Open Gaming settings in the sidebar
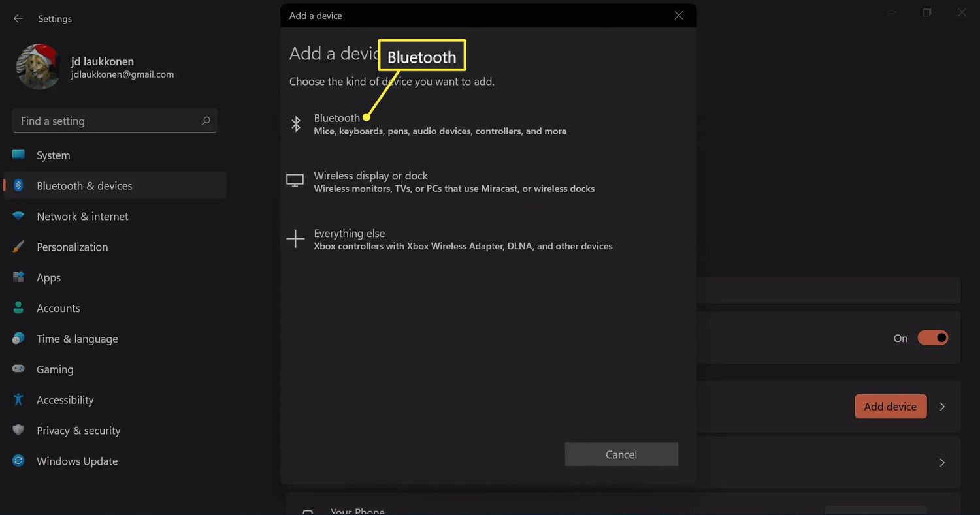This screenshot has height=515, width=980. (x=55, y=369)
